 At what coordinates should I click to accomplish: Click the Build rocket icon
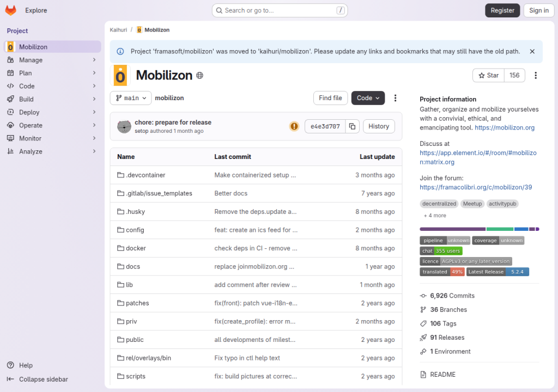[x=11, y=99]
